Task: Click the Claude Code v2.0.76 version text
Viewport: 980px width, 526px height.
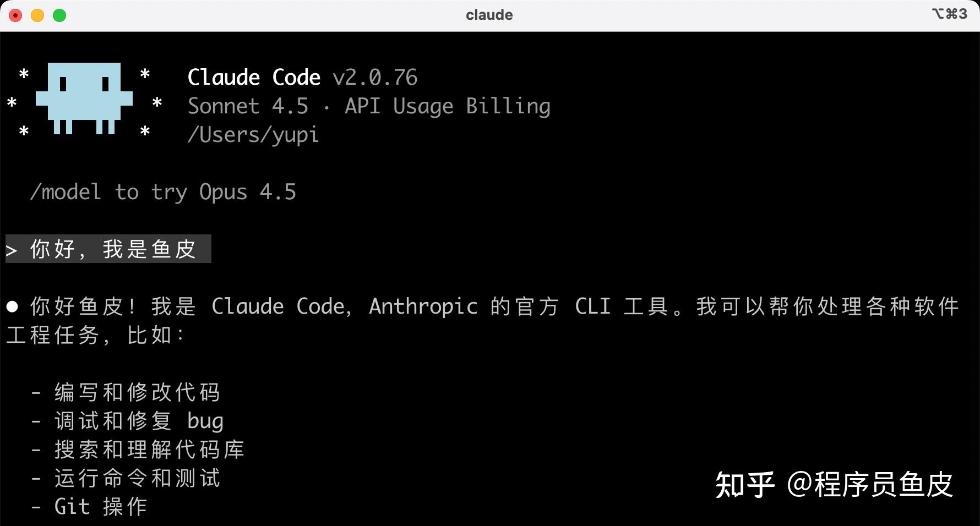Action: (x=302, y=77)
